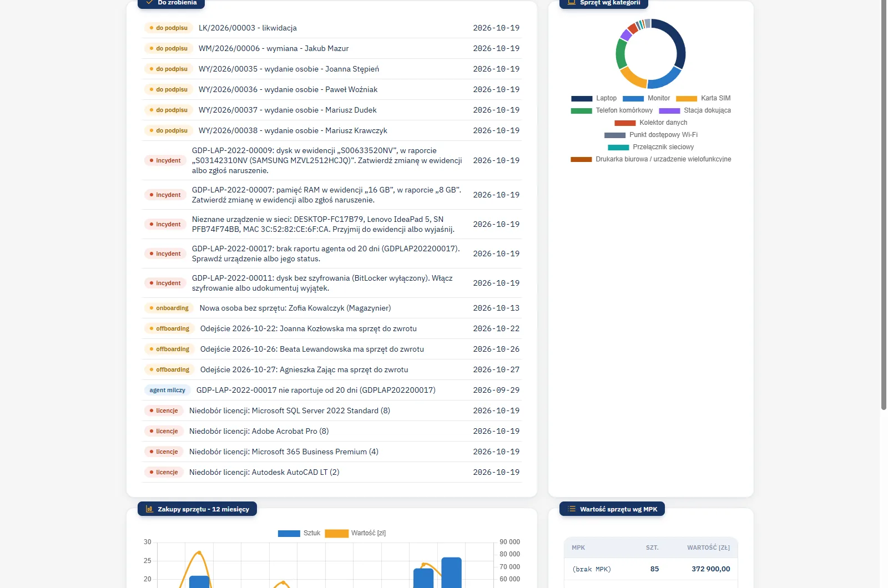Click the agent milczy badge
This screenshot has height=588, width=888.
pyautogui.click(x=167, y=390)
